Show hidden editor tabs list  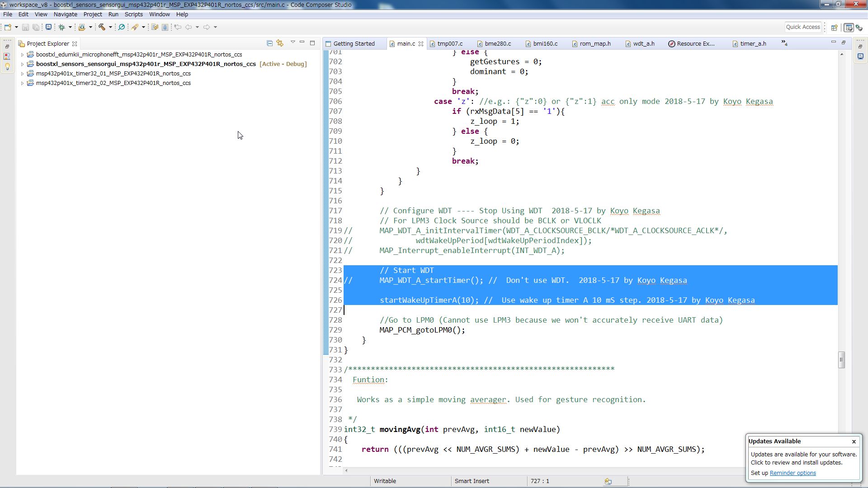[784, 43]
